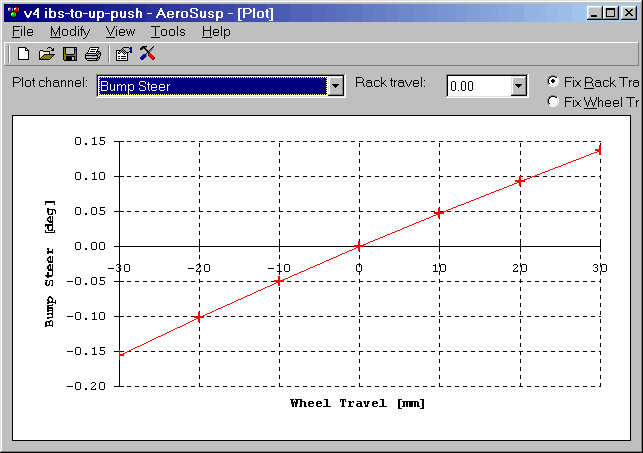Click the 'Wheel Travel [mm]' axis label

tap(358, 403)
